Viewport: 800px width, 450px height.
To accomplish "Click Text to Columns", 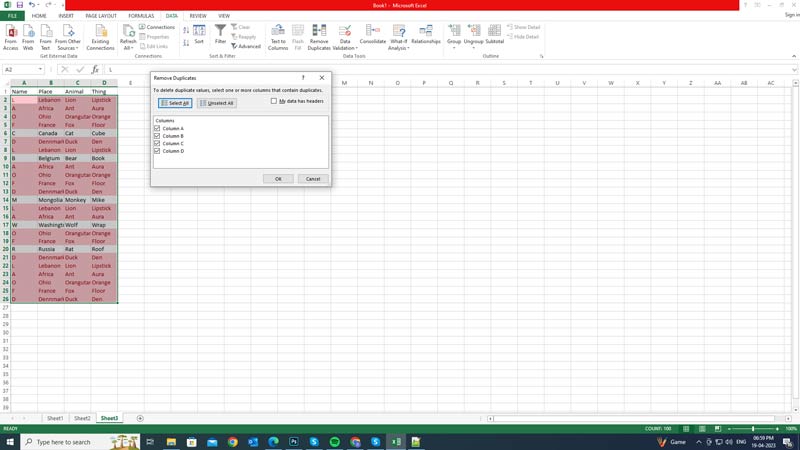I will pos(278,38).
